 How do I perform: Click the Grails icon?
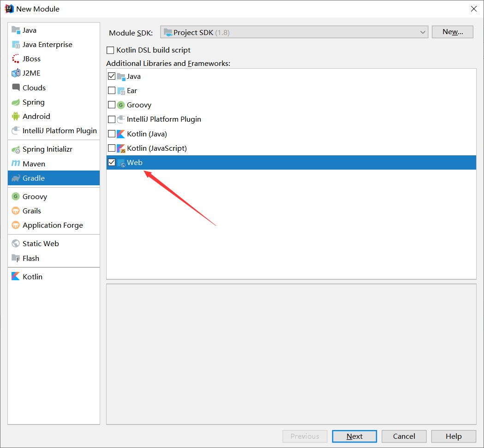pyautogui.click(x=16, y=211)
